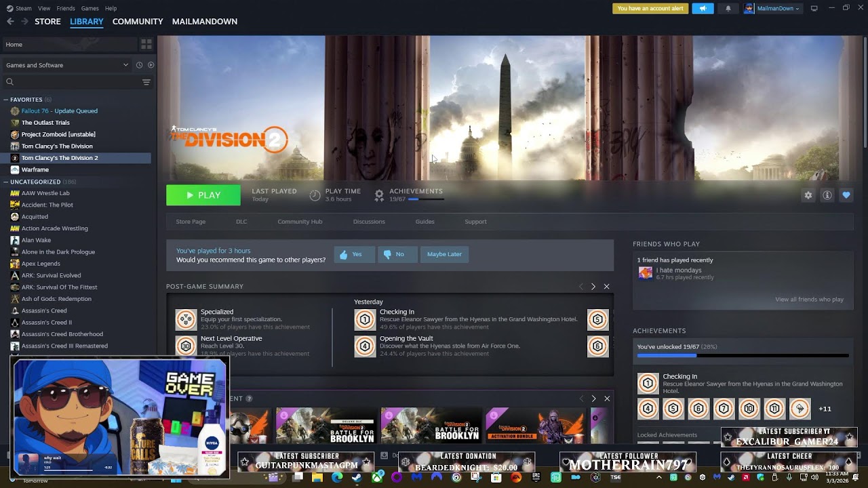Open Specialized achievement icon
868x488 pixels.
[186, 319]
